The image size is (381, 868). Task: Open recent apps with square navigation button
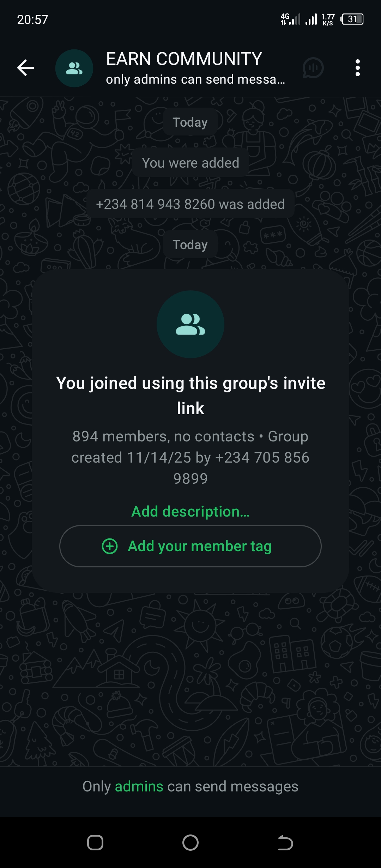95,843
